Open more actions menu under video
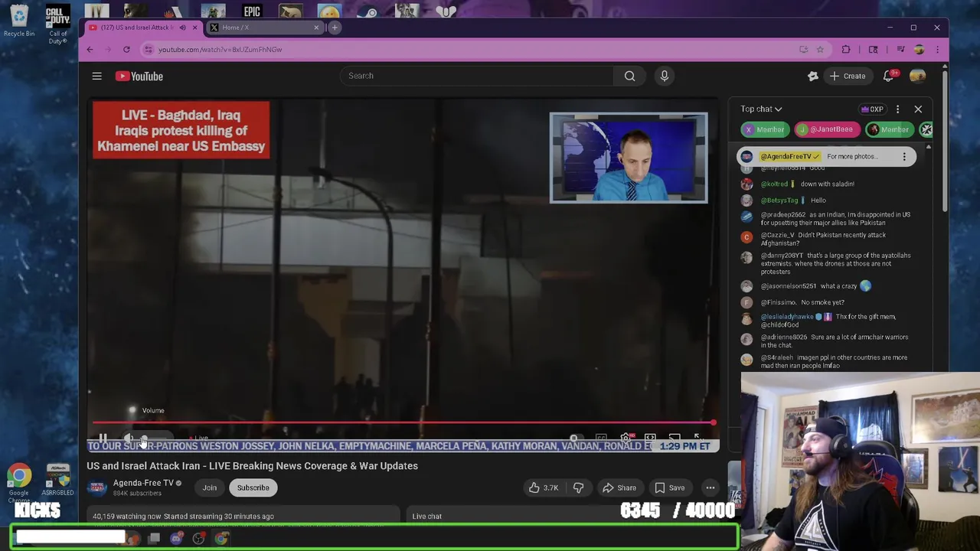980x551 pixels. (x=710, y=487)
